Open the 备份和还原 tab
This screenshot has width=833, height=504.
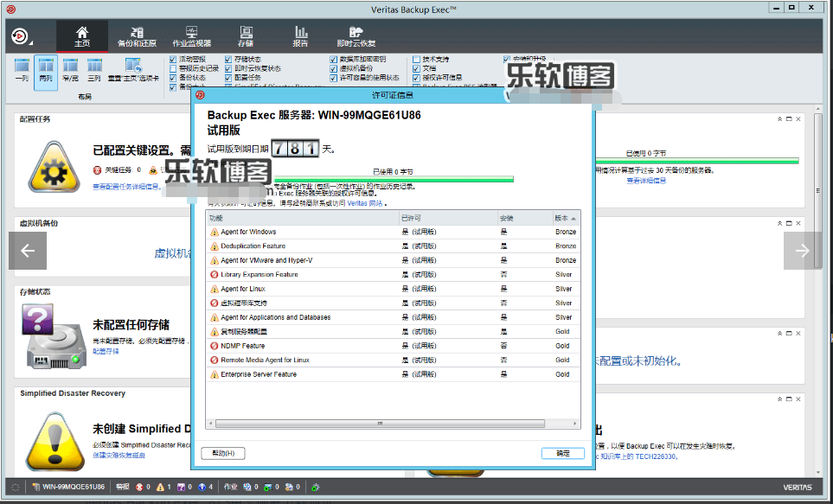click(x=137, y=36)
